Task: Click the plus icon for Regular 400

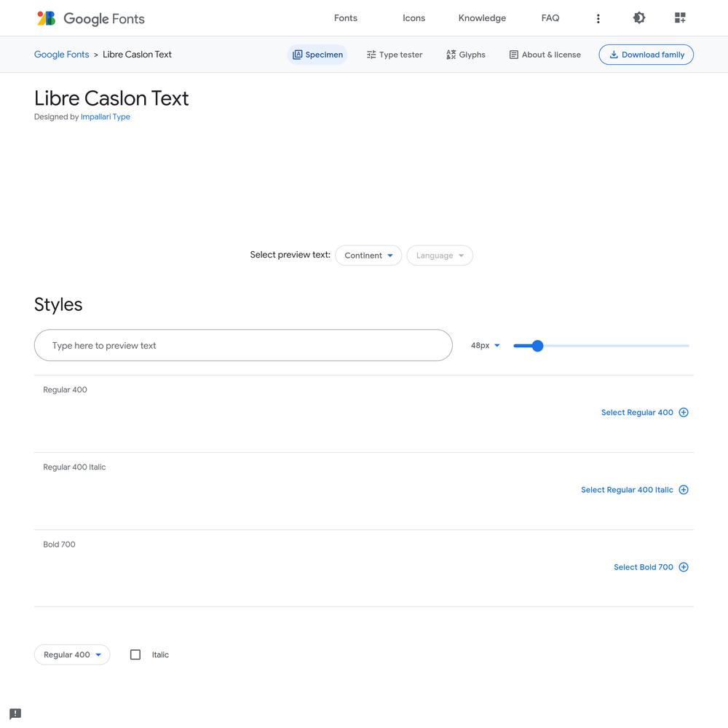Action: coord(684,412)
